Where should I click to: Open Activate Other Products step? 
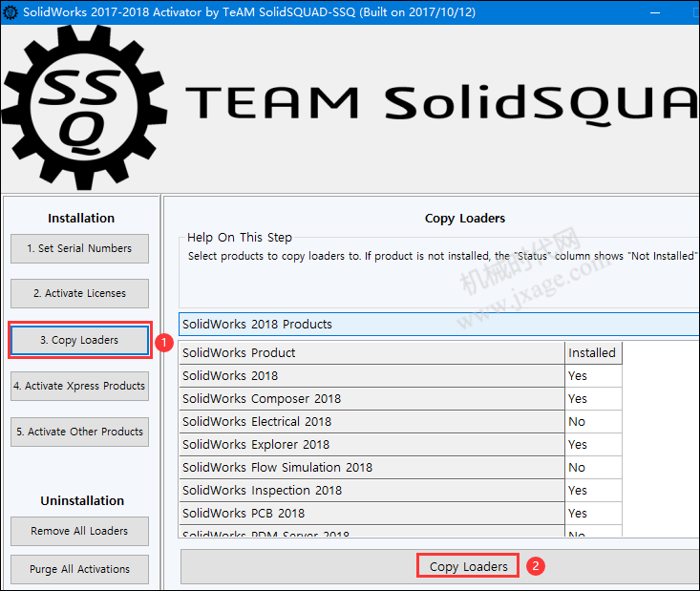coord(79,432)
